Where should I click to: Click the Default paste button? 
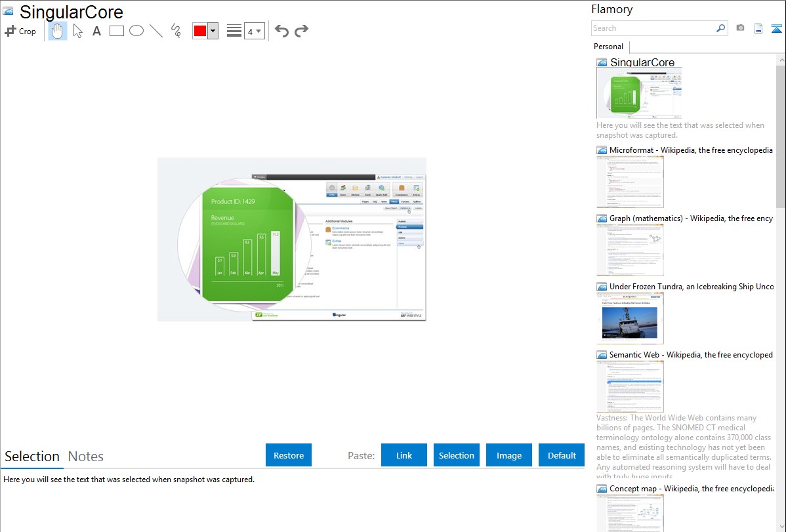tap(562, 455)
